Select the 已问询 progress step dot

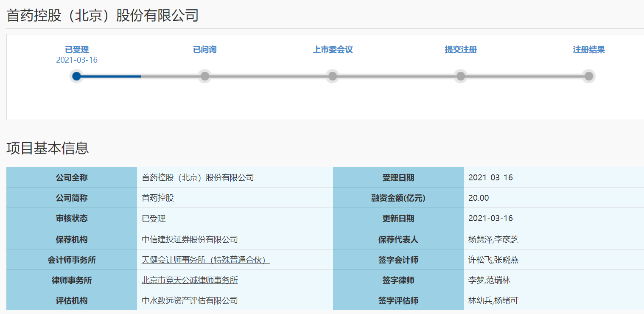[205, 76]
